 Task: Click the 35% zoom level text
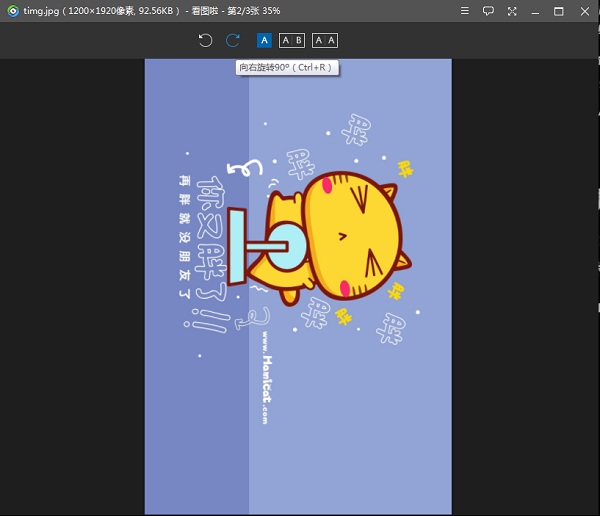[270, 11]
